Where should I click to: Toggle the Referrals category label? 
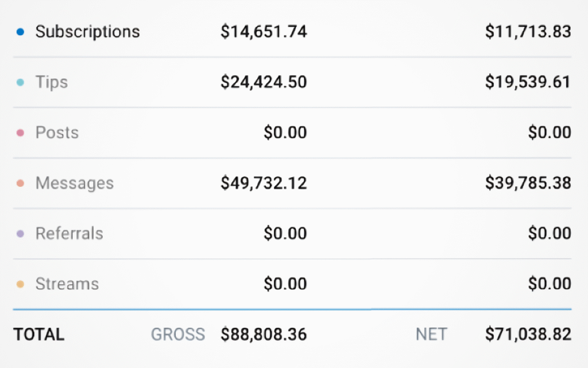[69, 233]
